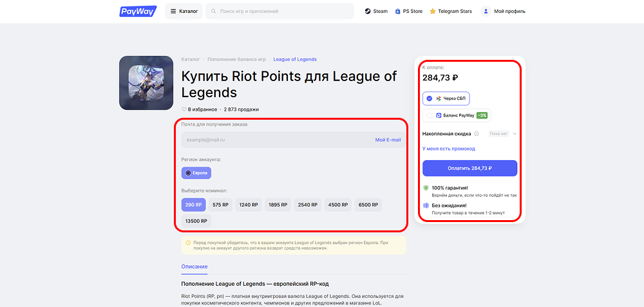
Task: Switch to the Описание tab
Action: [194, 267]
